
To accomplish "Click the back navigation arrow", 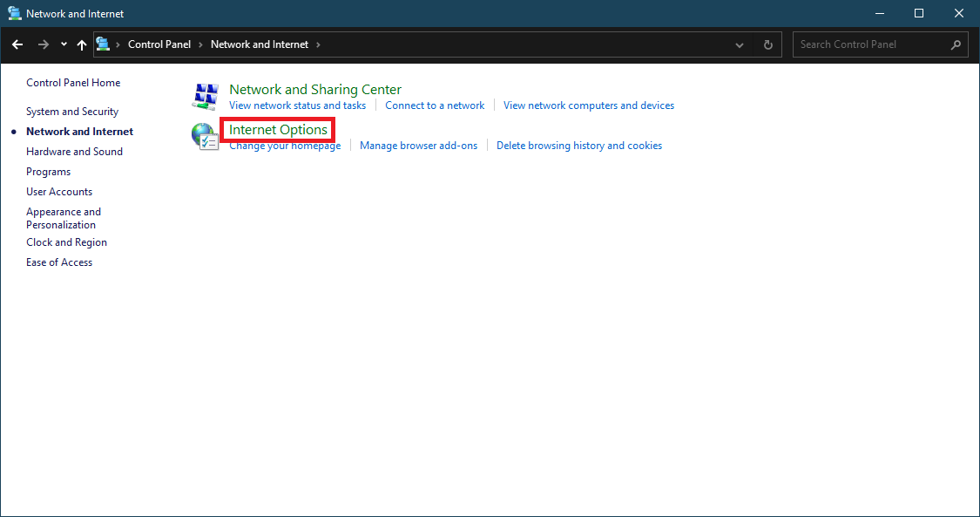I will [17, 44].
